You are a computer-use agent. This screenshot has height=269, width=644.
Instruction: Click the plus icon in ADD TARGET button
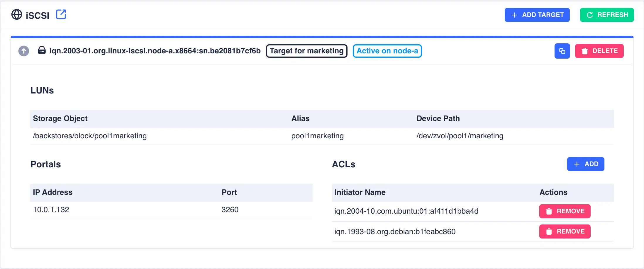[514, 15]
